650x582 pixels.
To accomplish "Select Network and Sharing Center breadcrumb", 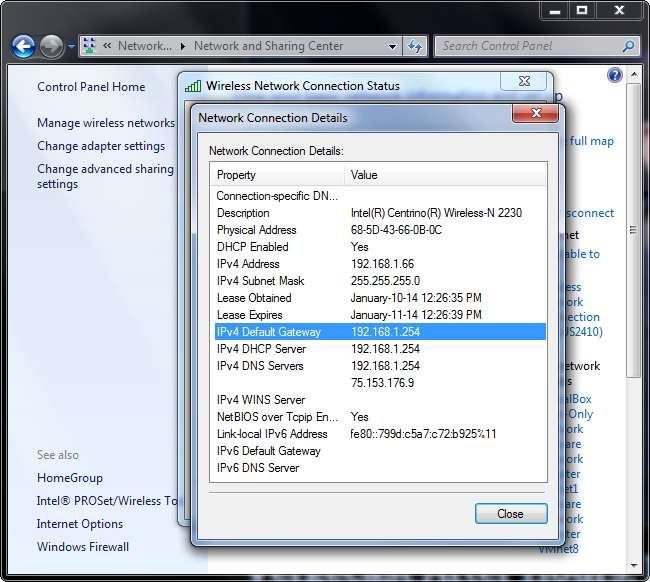I will (268, 46).
